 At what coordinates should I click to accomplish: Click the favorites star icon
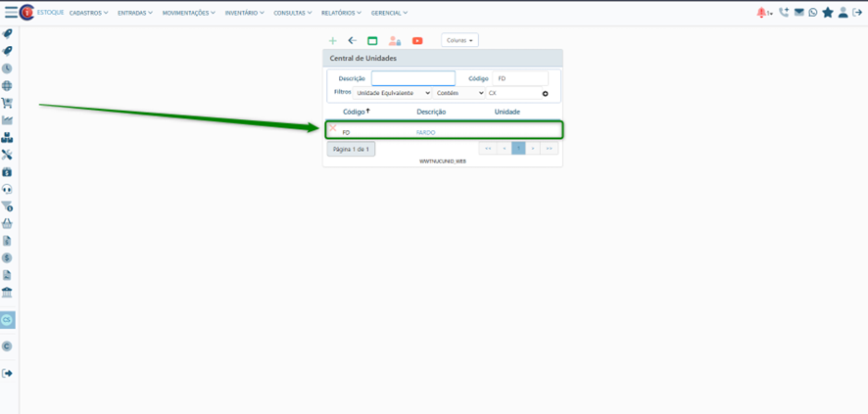[828, 13]
